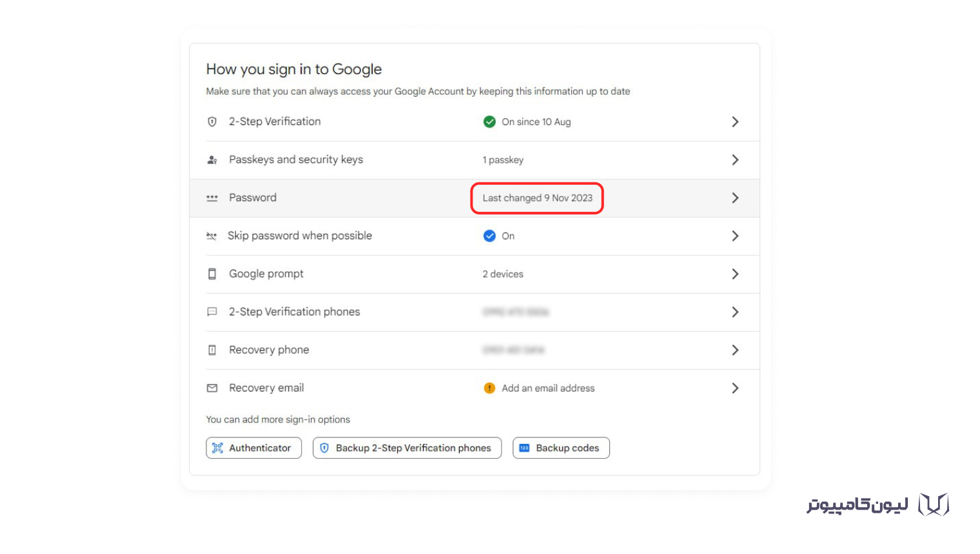
Task: Click blurred number in Recovery phone row
Action: pyautogui.click(x=513, y=350)
